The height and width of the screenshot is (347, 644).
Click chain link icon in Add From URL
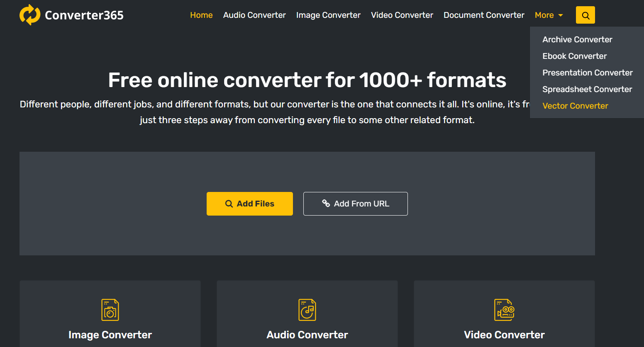[x=326, y=203]
